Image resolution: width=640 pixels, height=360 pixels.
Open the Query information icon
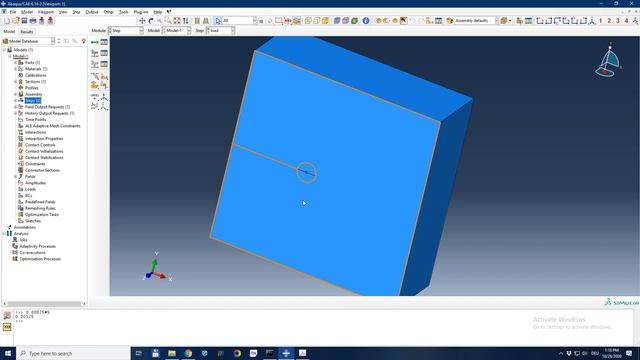(366, 20)
